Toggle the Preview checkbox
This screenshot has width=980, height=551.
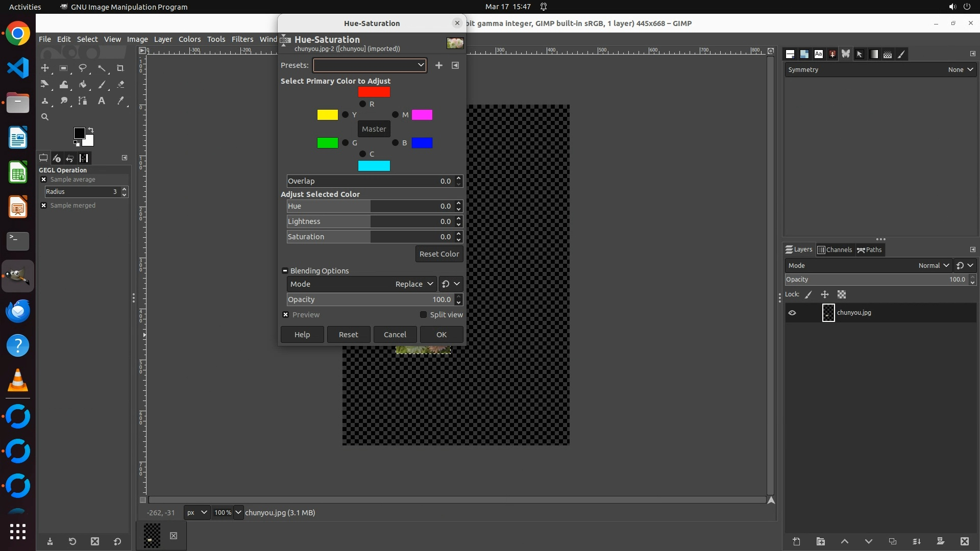(286, 315)
